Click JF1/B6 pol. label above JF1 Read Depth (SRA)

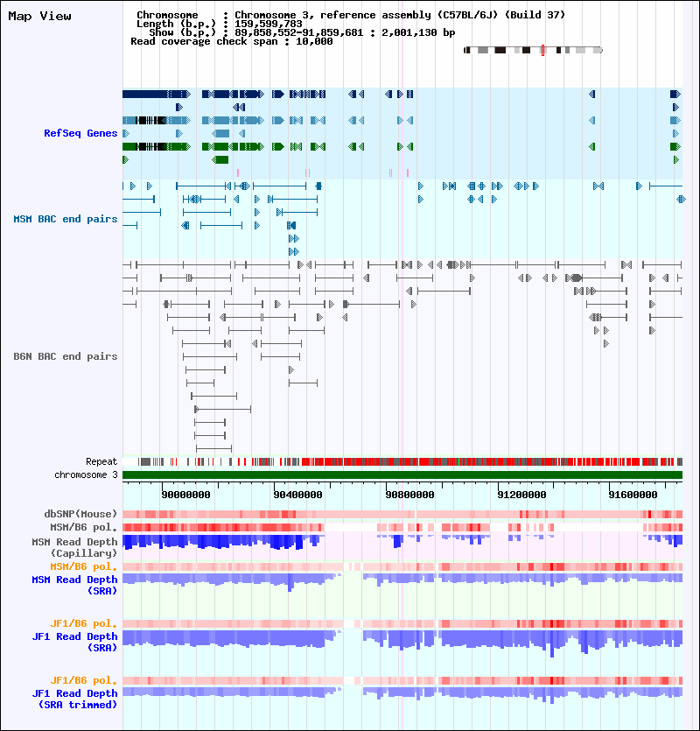pos(84,623)
